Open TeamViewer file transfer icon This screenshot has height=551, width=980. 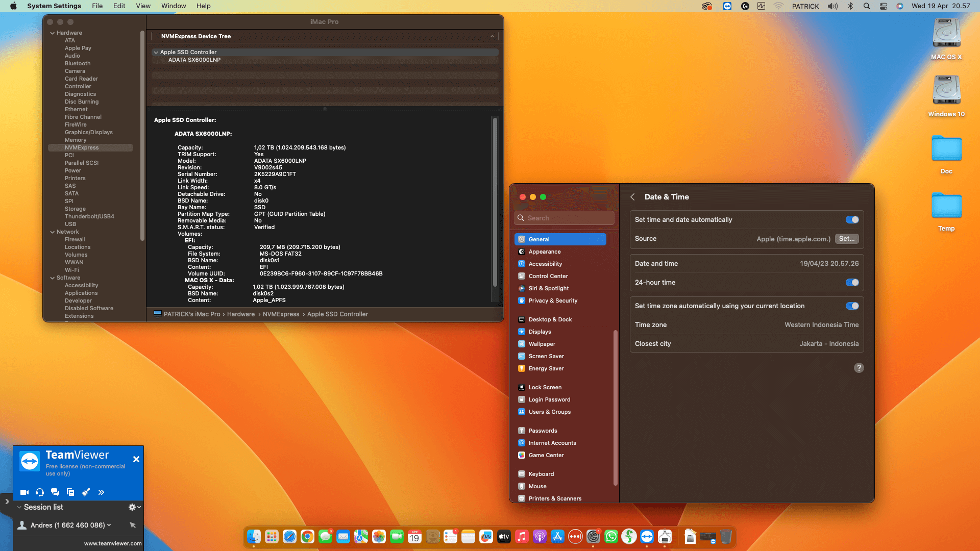70,492
